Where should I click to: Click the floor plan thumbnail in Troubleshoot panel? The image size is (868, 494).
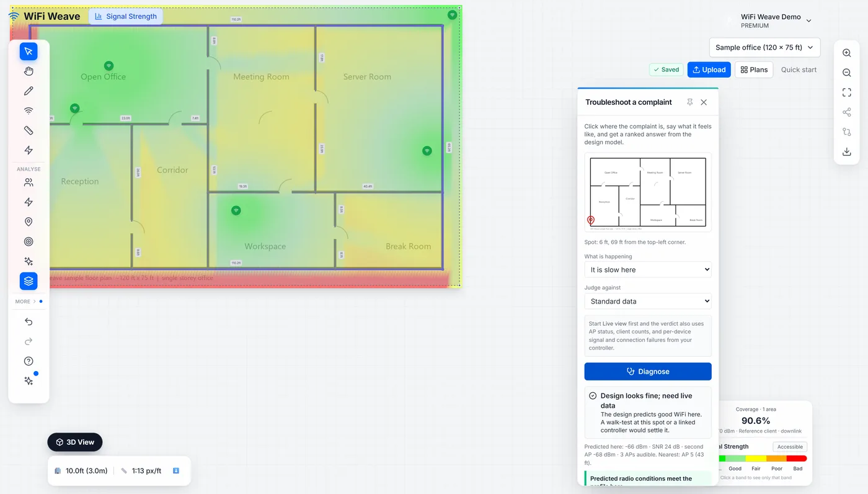[x=648, y=192]
